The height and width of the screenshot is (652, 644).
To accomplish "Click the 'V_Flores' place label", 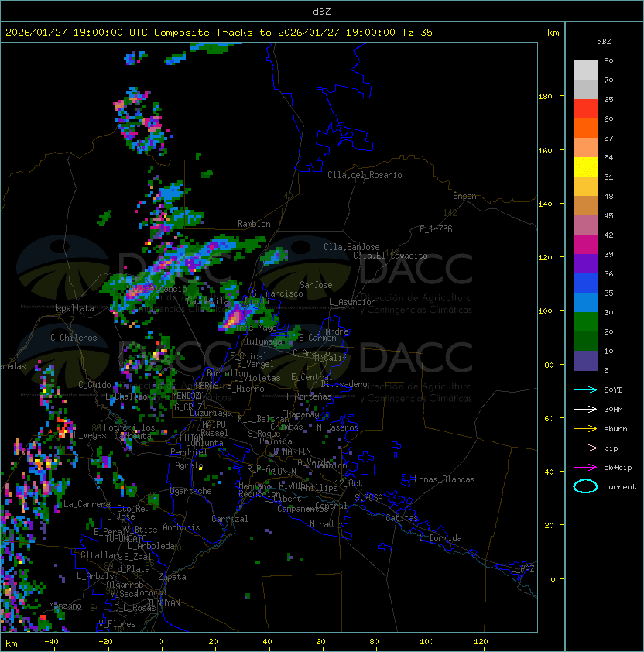I will coord(117,624).
